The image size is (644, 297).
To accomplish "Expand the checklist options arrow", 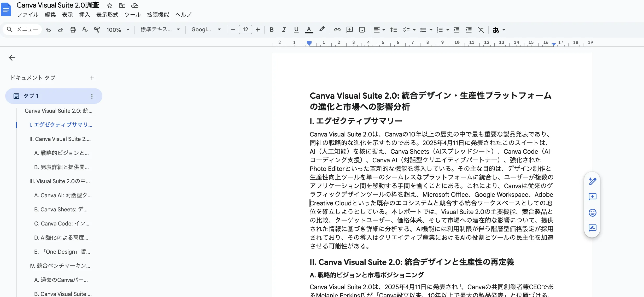I will (x=414, y=30).
